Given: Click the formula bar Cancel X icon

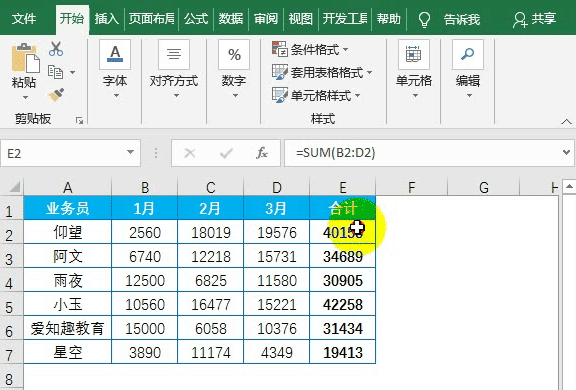Looking at the screenshot, I should tap(190, 153).
